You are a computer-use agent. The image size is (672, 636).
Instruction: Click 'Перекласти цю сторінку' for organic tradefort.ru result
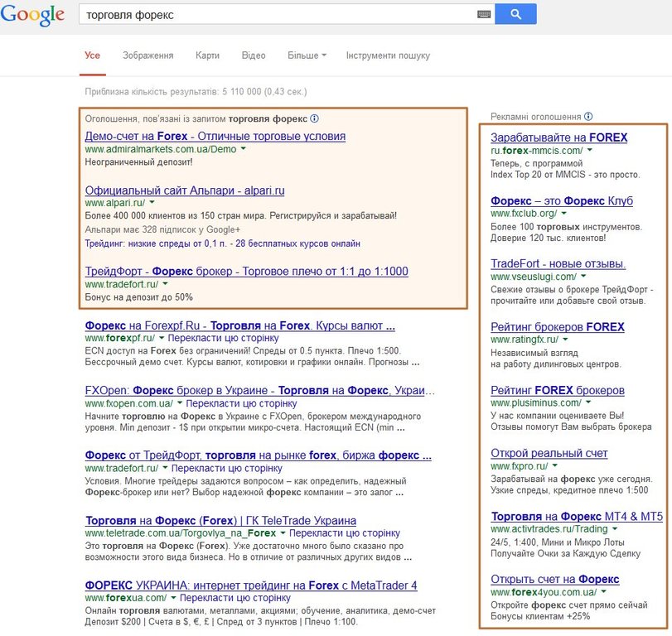point(227,468)
